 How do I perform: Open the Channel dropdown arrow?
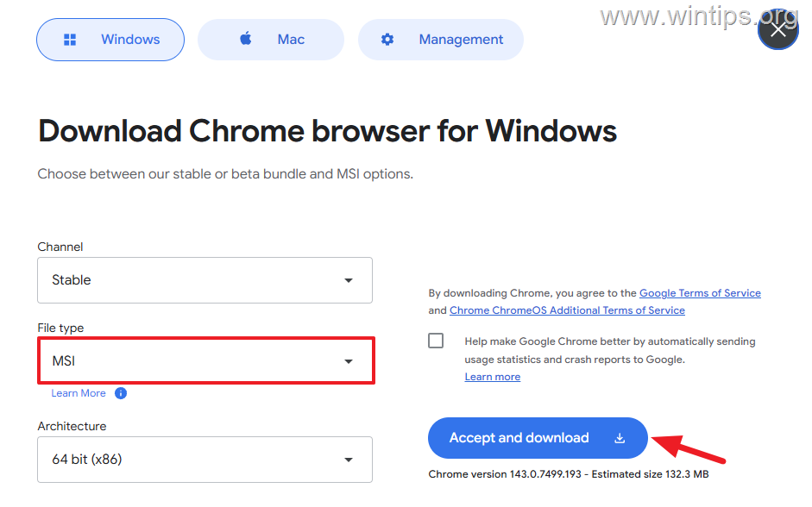click(349, 280)
